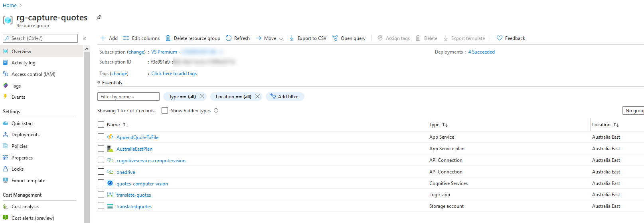Pin the rg-capture-quotes resource group
Viewport: 644px width, 223px height.
coord(99,17)
